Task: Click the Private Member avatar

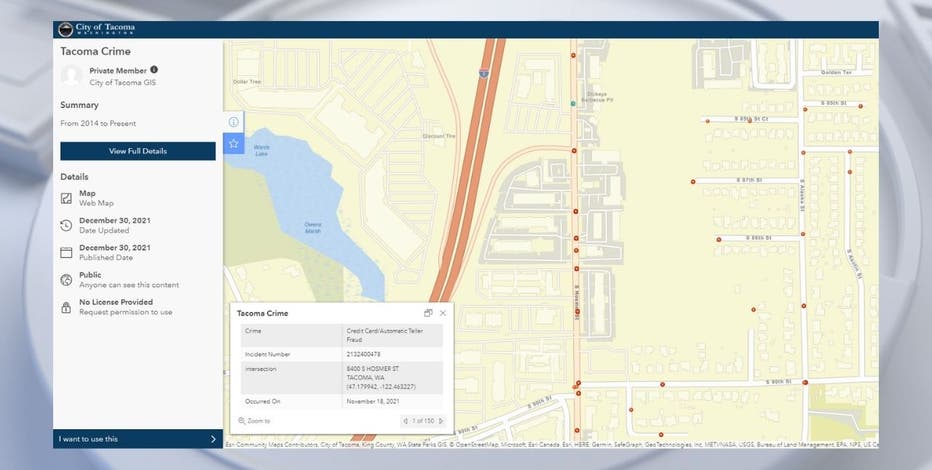Action: (x=71, y=76)
